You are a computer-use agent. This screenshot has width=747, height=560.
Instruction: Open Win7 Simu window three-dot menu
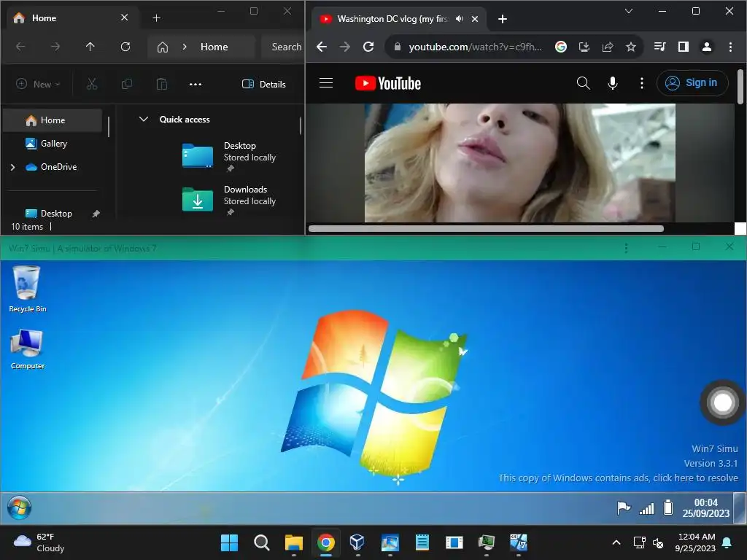[626, 248]
